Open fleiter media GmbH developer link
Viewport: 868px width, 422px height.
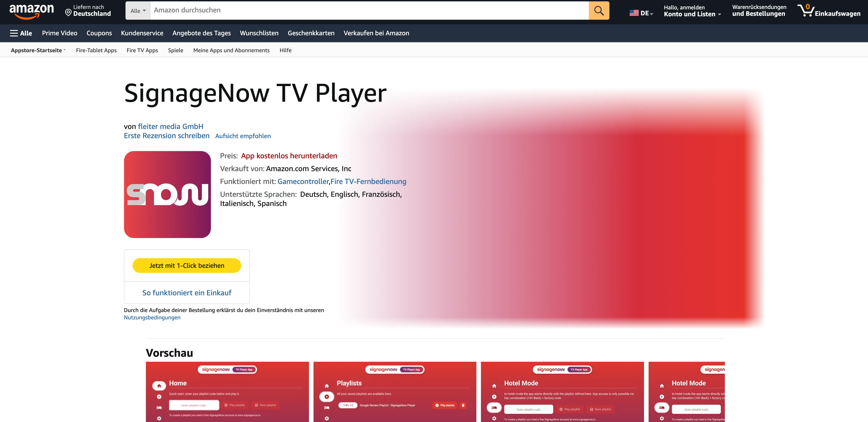[170, 126]
